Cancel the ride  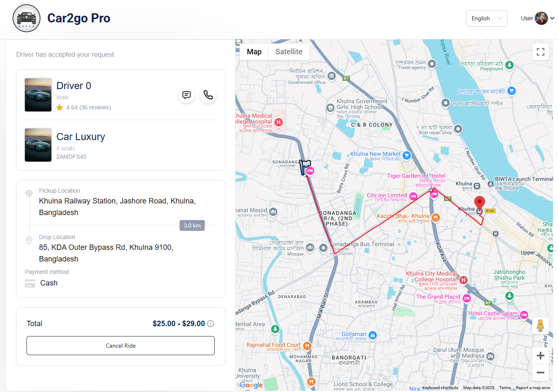click(121, 346)
